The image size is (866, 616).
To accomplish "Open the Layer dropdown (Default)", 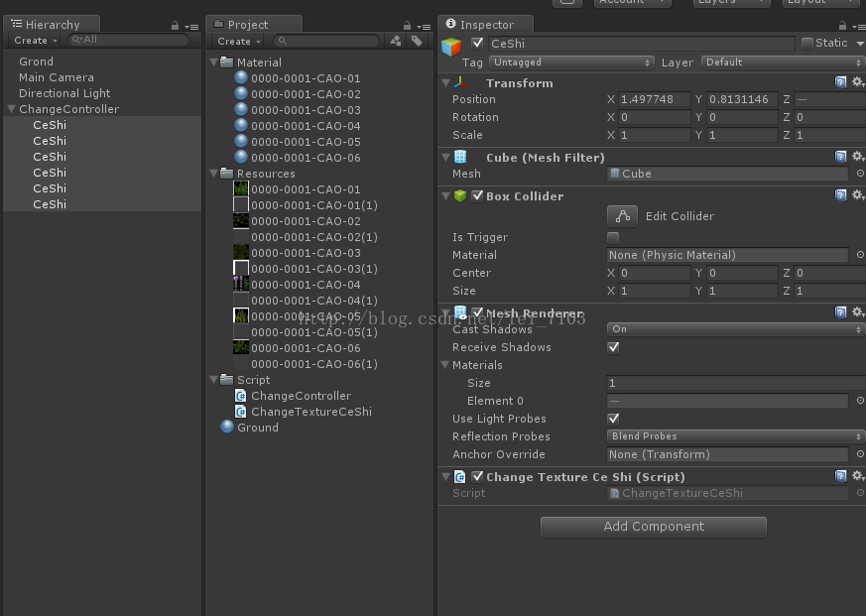I will [783, 62].
